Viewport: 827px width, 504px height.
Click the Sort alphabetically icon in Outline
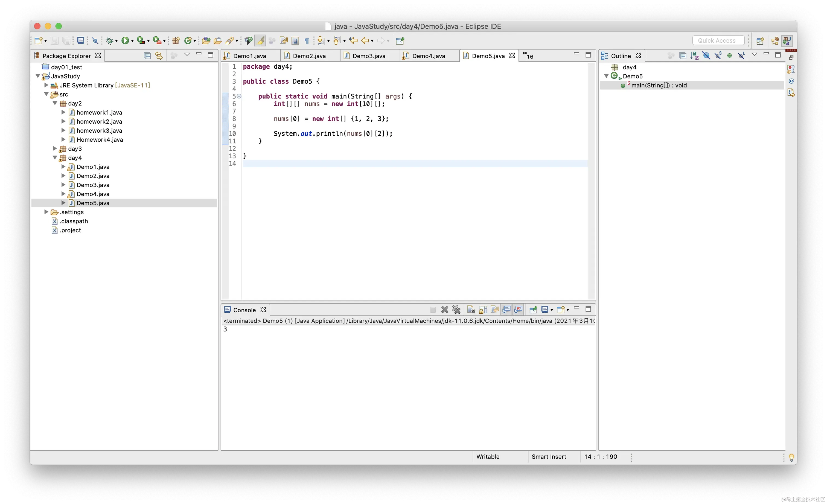pyautogui.click(x=694, y=56)
